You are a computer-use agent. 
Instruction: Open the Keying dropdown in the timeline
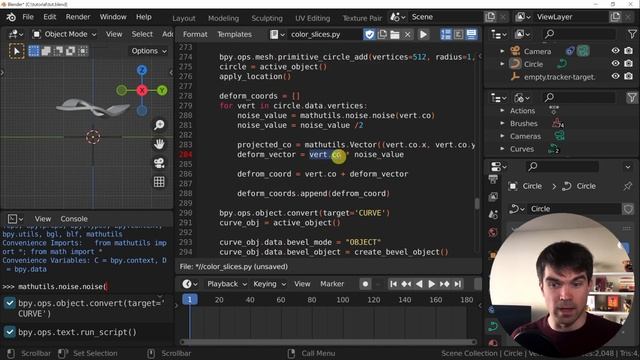269,284
